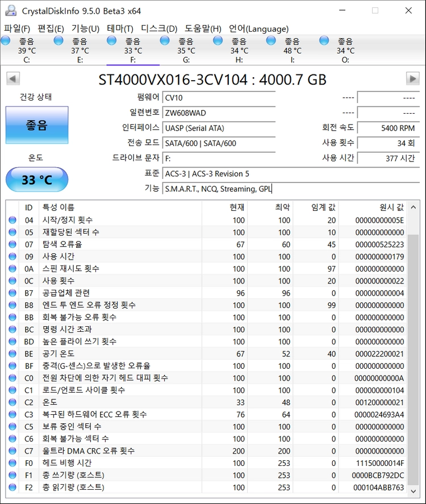Click the rotation rate field 5400 RPM
Viewport: 426px width, 504px height.
(x=389, y=128)
